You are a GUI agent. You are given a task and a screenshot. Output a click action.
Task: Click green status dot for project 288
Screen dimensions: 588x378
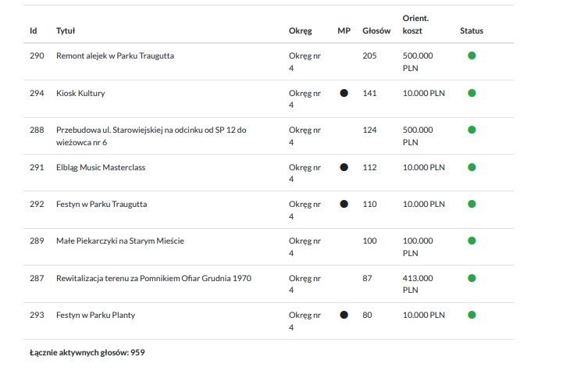point(472,130)
